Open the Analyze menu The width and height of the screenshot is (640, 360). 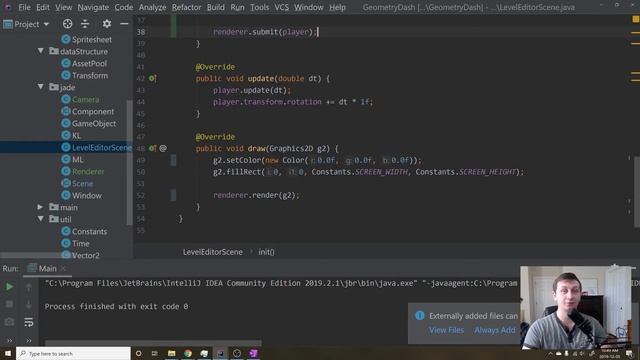click(x=152, y=7)
